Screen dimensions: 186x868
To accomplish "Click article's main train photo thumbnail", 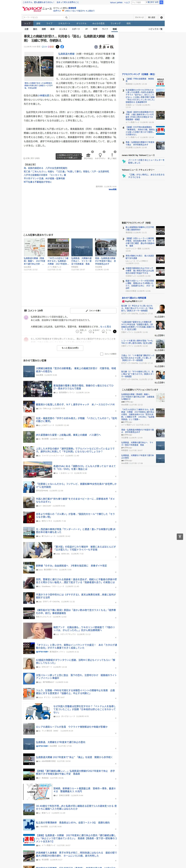I will 39,66.
